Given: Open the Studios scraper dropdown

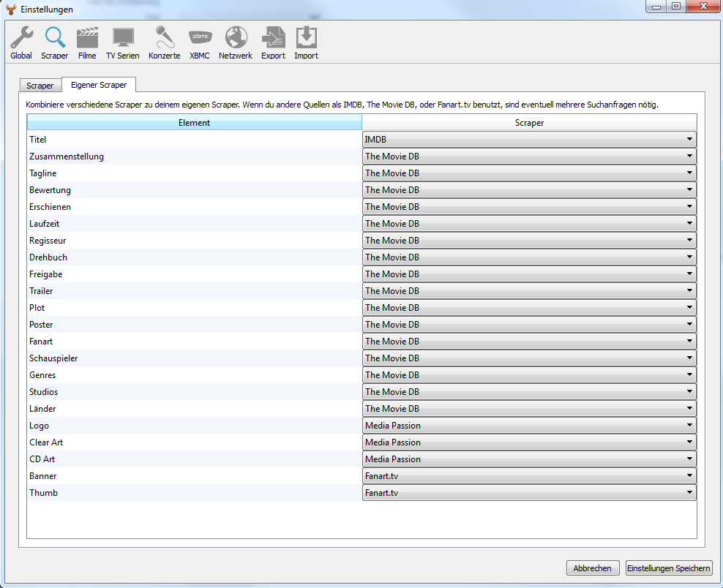Looking at the screenshot, I should pyautogui.click(x=529, y=392).
